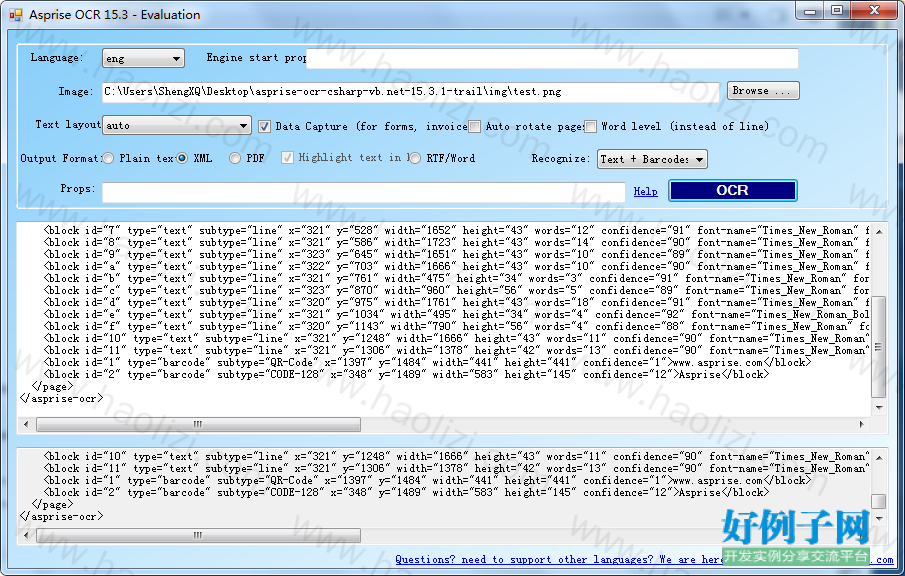
Task: Select the PDF output radio button
Action: pyautogui.click(x=234, y=158)
